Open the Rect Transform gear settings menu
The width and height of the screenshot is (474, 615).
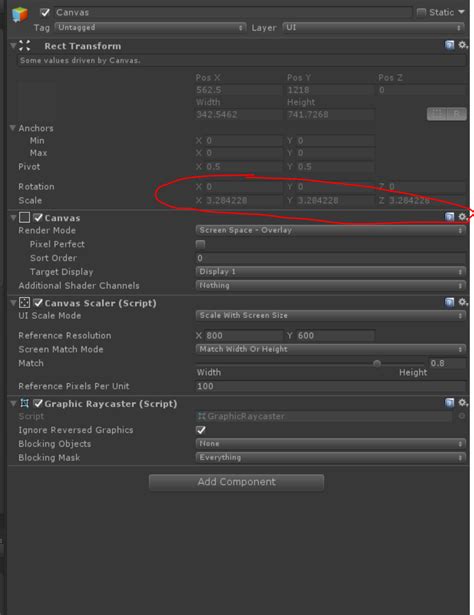463,45
